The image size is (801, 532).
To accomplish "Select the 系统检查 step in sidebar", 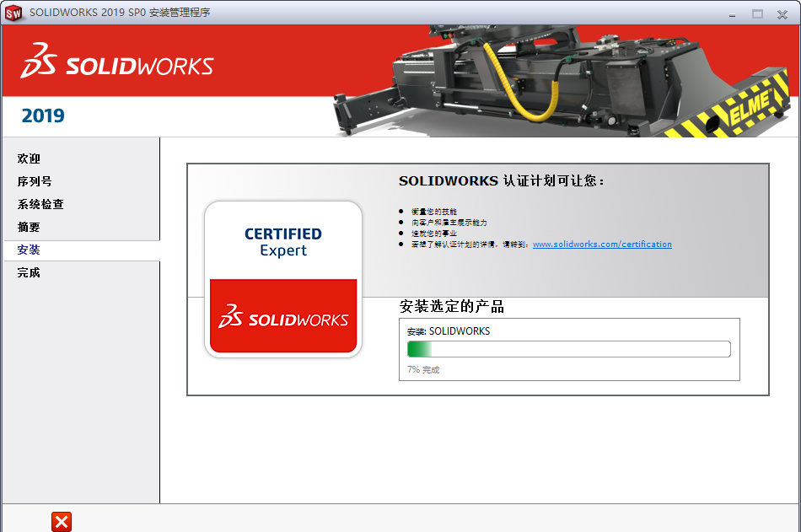I will (40, 204).
